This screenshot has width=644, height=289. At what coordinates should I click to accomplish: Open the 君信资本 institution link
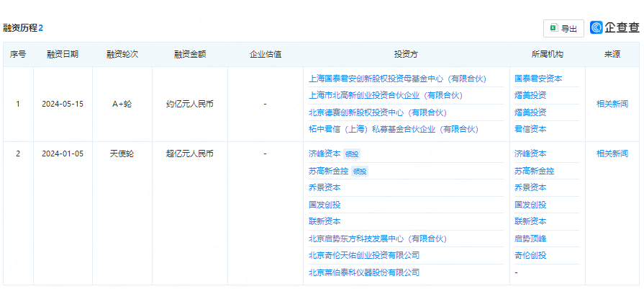pyautogui.click(x=530, y=129)
